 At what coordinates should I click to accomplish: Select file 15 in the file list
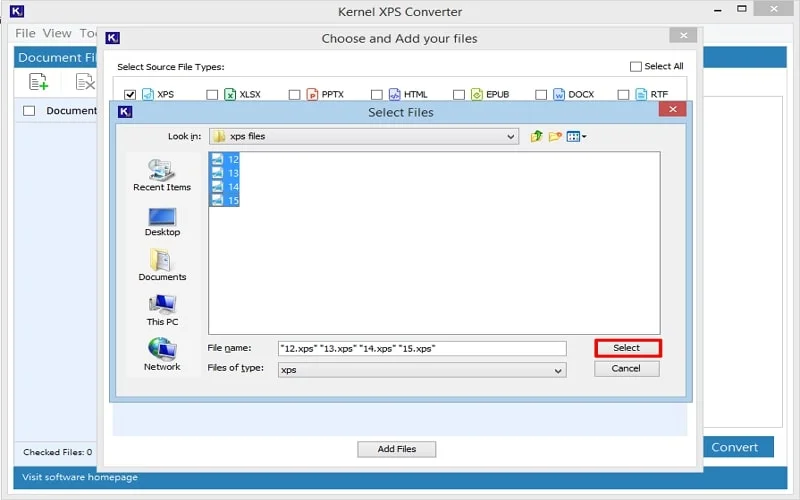coord(224,201)
